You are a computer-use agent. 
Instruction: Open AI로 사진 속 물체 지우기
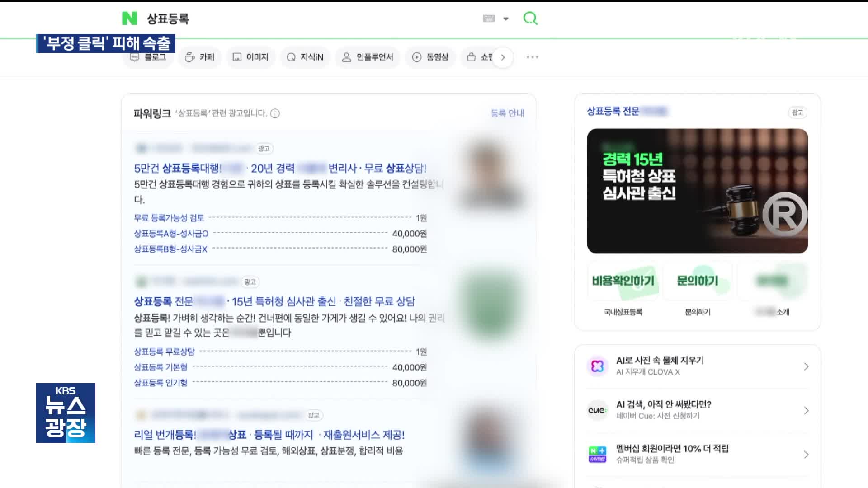click(x=660, y=360)
